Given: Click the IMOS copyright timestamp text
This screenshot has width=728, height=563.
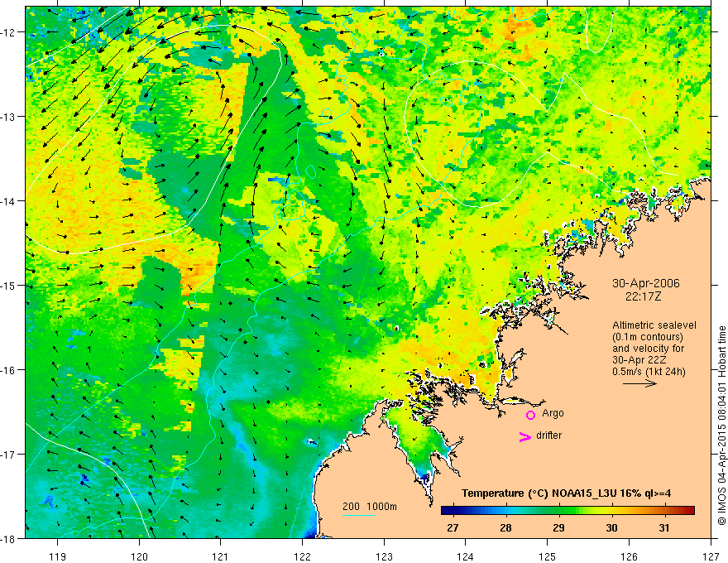Looking at the screenshot, I should point(721,426).
